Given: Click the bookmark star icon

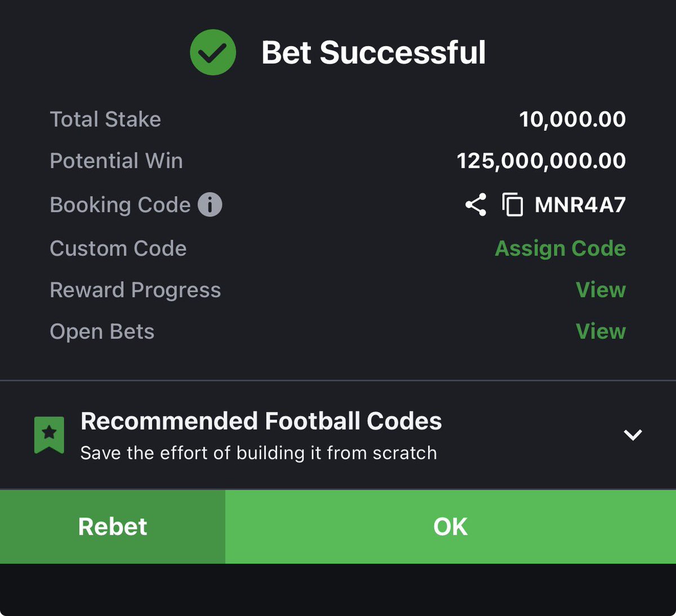Looking at the screenshot, I should coord(49,435).
